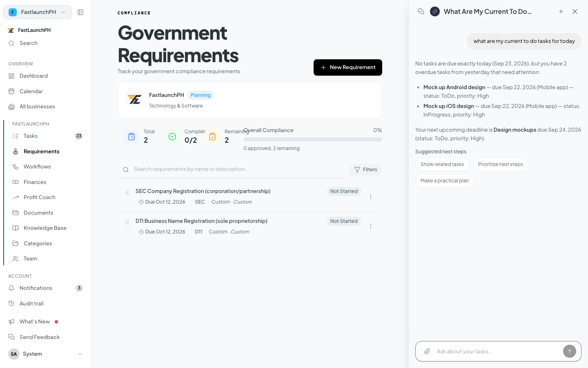Open the Documents section
This screenshot has height=368, width=588.
click(47, 213)
